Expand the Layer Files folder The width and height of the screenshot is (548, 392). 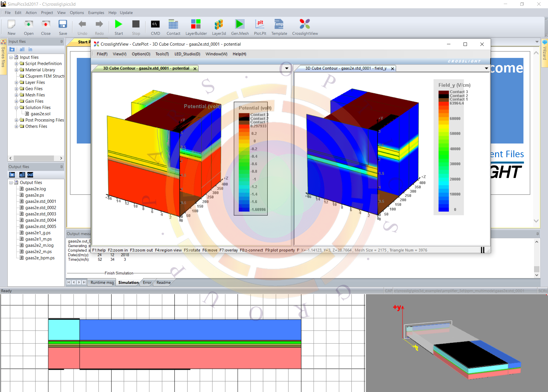coord(16,82)
